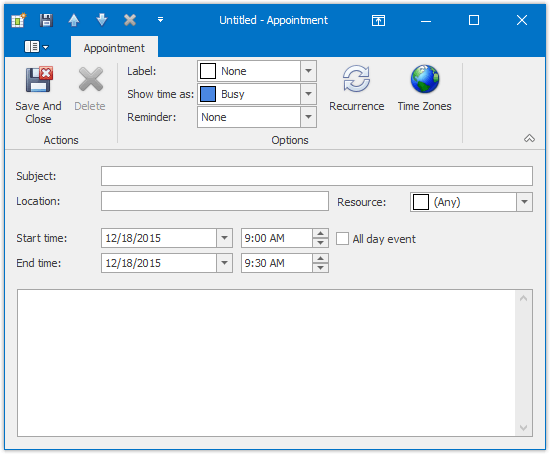
Task: Click the Save And Close icon
Action: (x=39, y=79)
